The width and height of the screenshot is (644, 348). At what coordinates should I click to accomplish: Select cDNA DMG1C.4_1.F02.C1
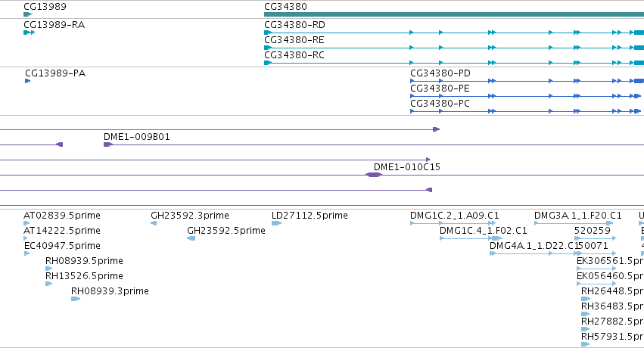484,231
